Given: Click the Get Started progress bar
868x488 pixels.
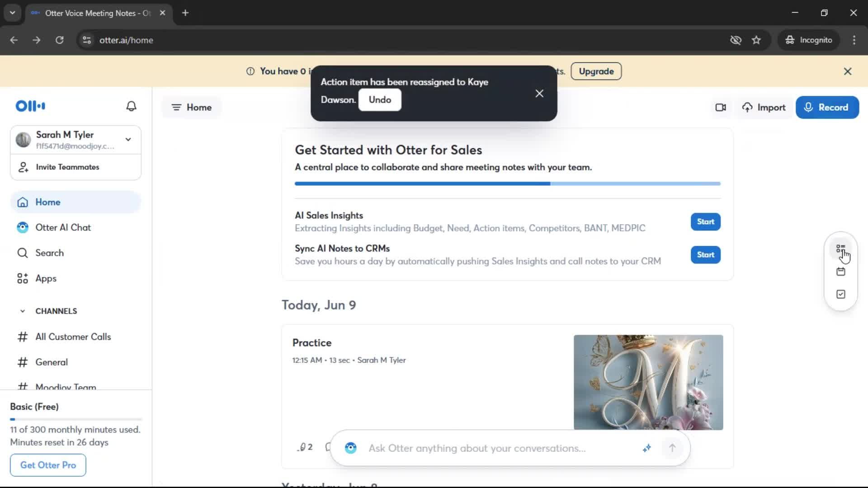Looking at the screenshot, I should (507, 184).
